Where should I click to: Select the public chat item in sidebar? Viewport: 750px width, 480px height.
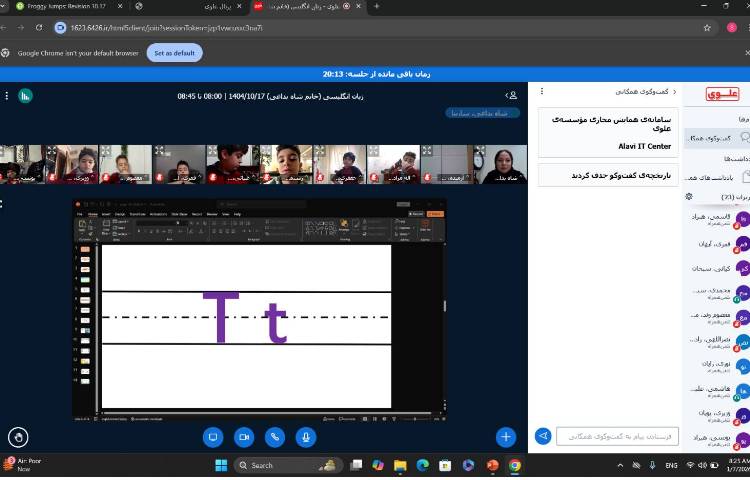click(x=716, y=137)
